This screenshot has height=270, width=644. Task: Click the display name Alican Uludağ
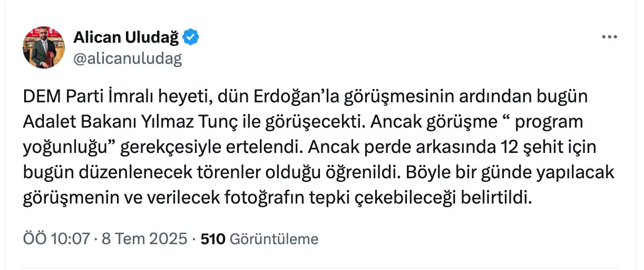point(126,37)
